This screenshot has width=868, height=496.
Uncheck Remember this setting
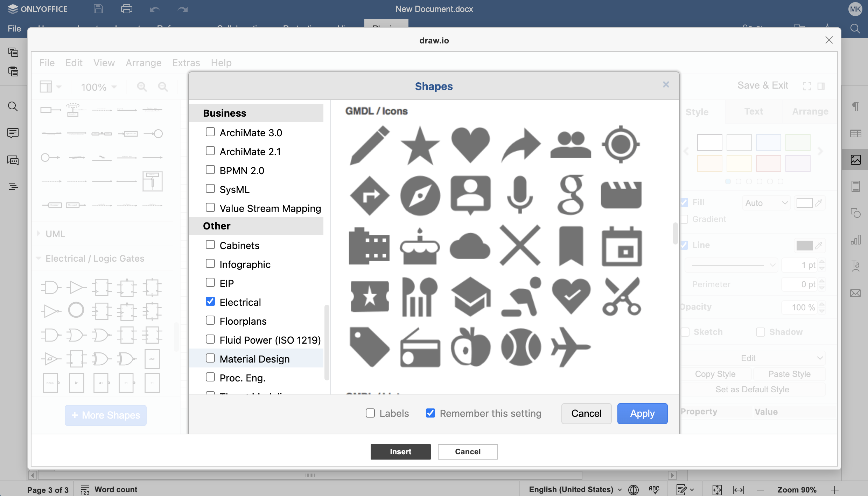coord(430,413)
